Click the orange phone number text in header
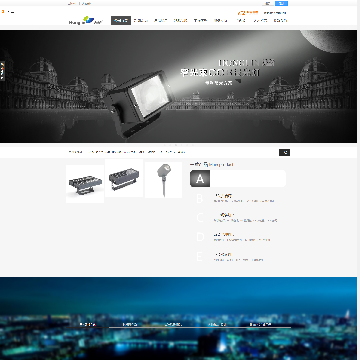Image resolution: width=360 pixels, height=360 pixels. point(248,13)
